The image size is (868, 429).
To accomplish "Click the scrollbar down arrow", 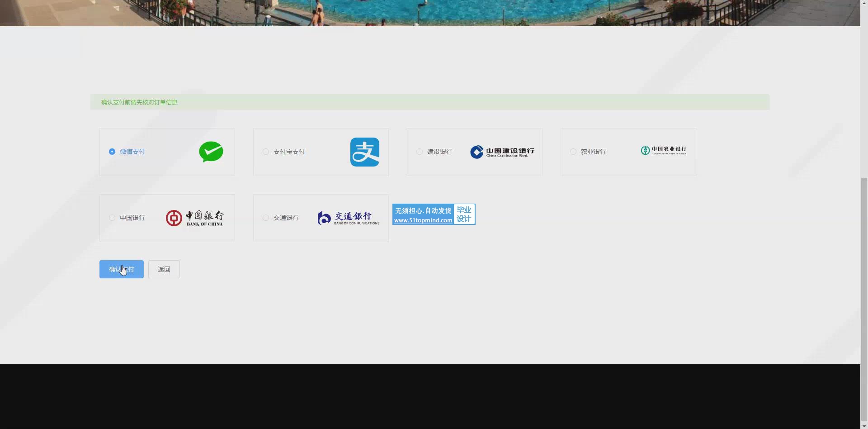I will pos(864,425).
